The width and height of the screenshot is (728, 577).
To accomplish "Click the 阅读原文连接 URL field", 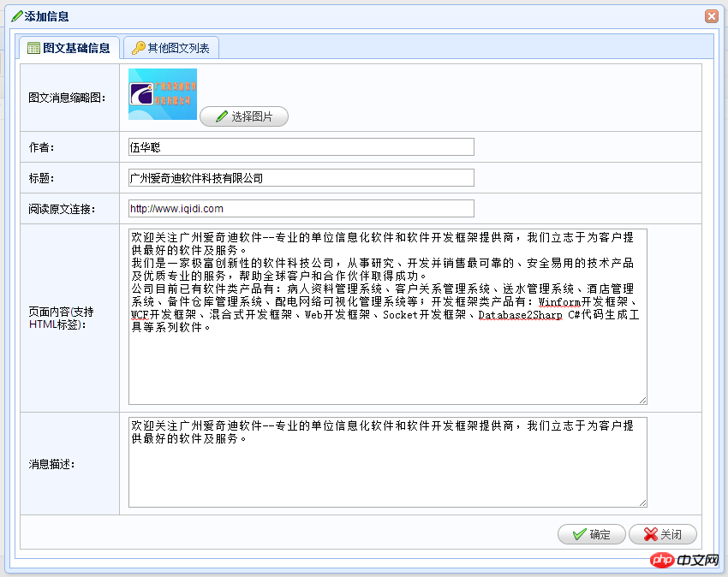I will click(301, 208).
